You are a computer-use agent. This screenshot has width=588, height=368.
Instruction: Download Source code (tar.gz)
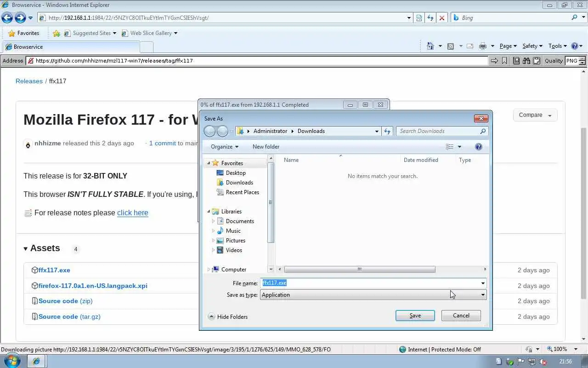(x=69, y=316)
